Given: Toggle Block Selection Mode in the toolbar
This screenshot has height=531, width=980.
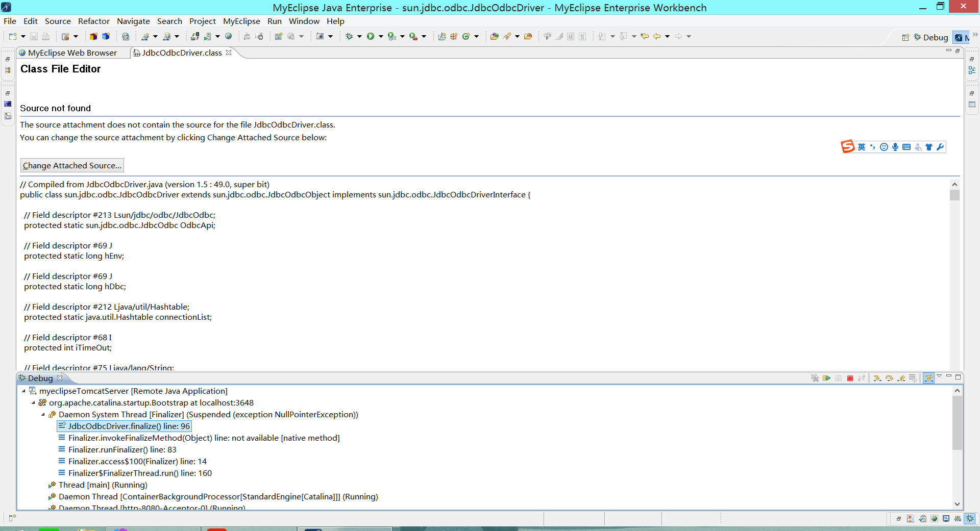Looking at the screenshot, I should coord(571,36).
